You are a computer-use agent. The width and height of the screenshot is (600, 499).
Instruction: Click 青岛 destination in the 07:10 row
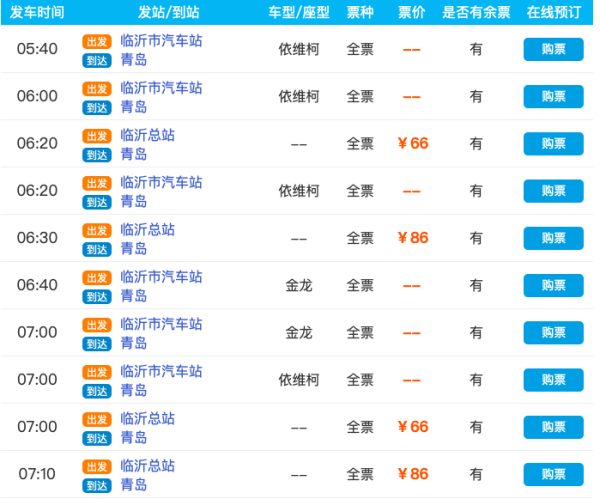pyautogui.click(x=134, y=484)
